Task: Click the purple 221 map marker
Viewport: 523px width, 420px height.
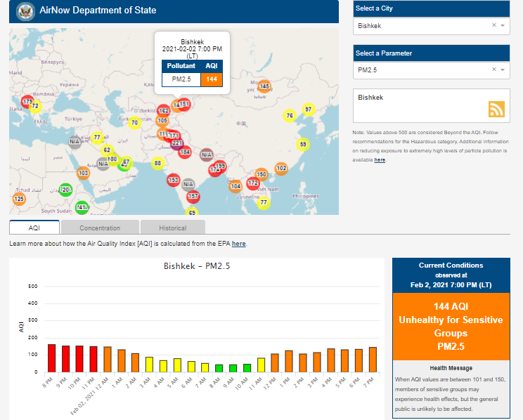Action: 177,143
